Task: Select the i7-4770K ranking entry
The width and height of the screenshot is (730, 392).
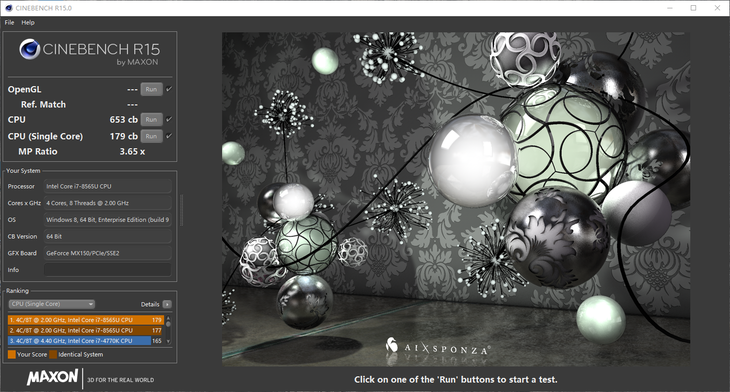Action: click(85, 341)
